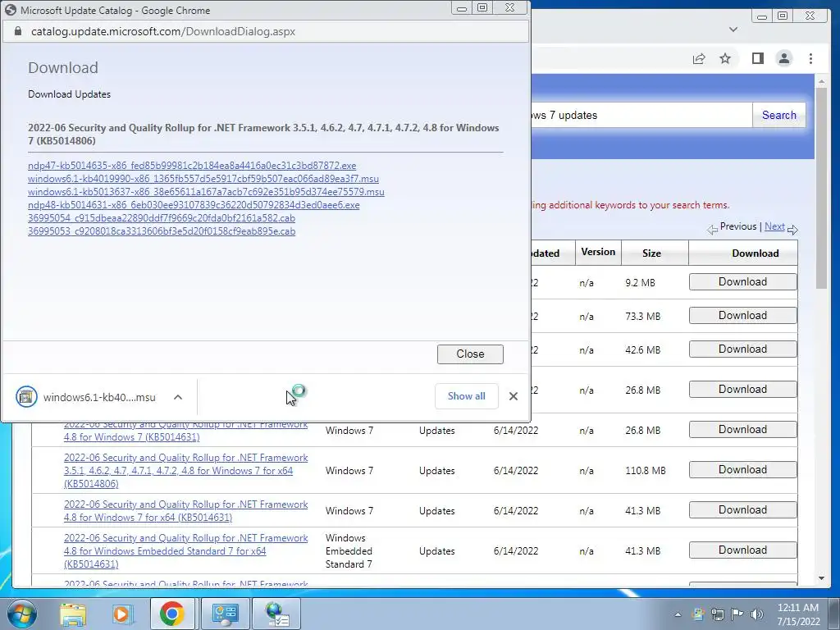Open the Chrome three-dot menu
The width and height of the screenshot is (840, 630).
810,58
